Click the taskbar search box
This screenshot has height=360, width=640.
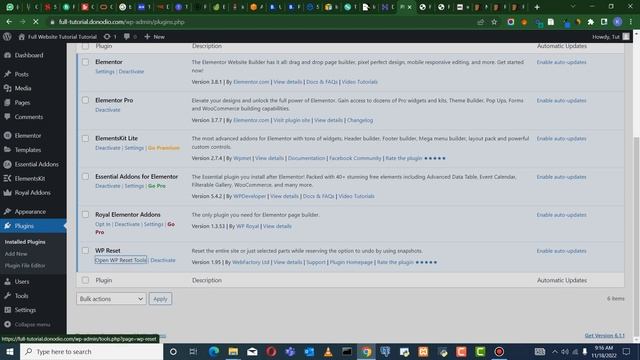point(91,351)
